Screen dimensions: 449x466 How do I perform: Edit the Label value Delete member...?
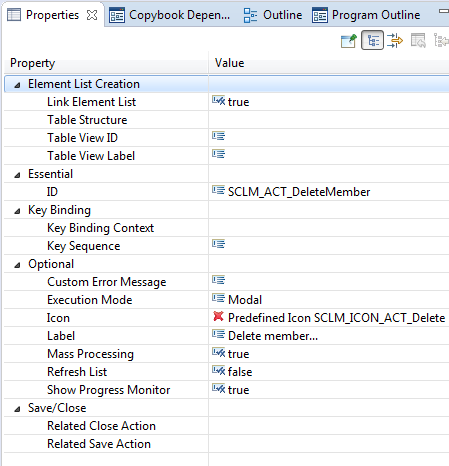point(273,336)
